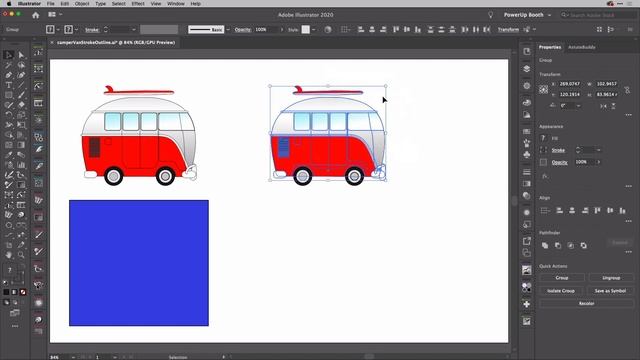640x360 pixels.
Task: Click the Intersect pathfinder icon
Action: click(571, 245)
